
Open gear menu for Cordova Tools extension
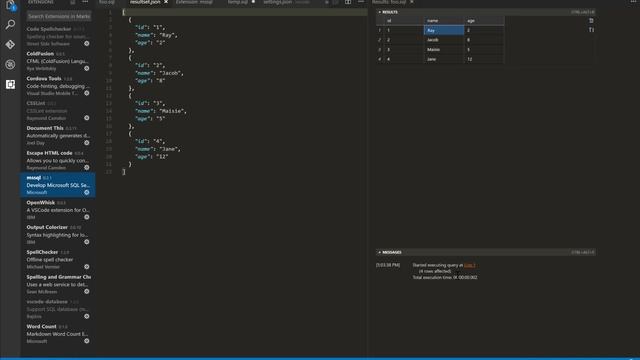coord(87,93)
